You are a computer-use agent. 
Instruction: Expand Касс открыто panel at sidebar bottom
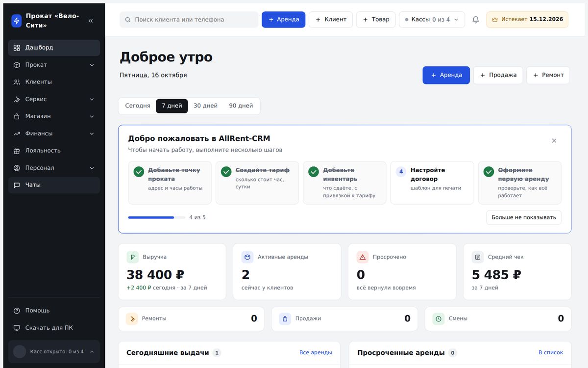coord(54,351)
